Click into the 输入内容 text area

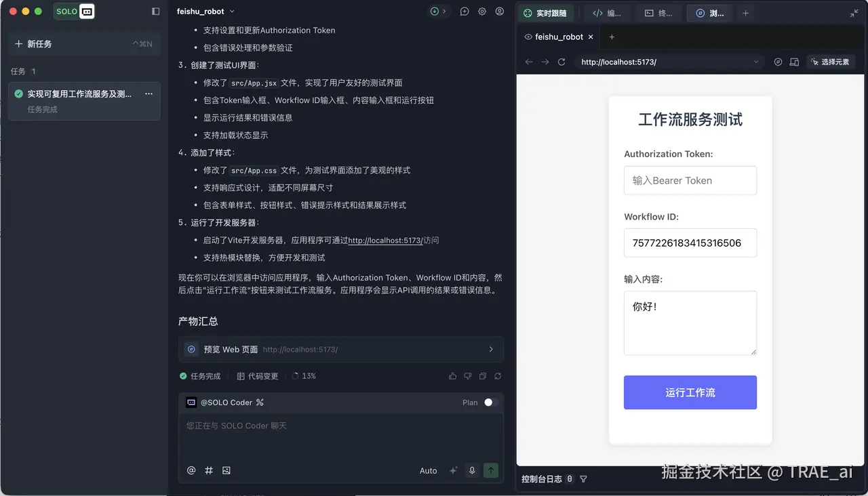click(x=690, y=323)
